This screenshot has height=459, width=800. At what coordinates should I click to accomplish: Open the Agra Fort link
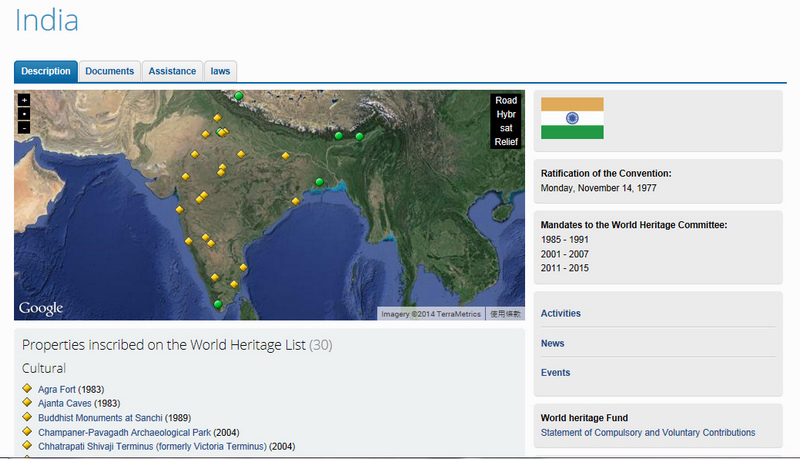pos(57,389)
